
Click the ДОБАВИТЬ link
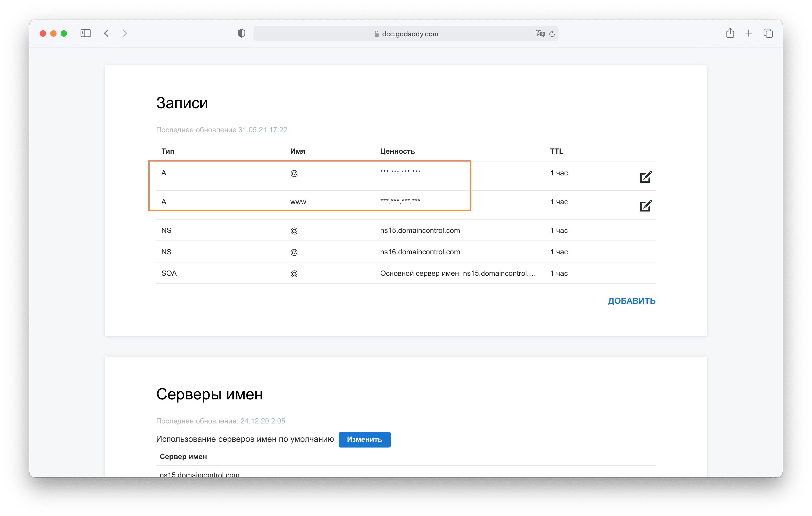[631, 301]
